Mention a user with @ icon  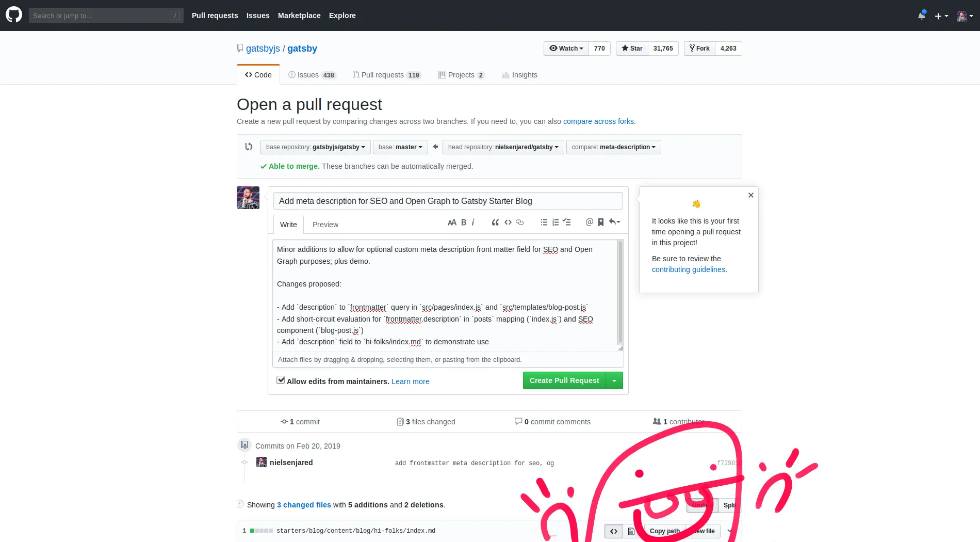[589, 222]
